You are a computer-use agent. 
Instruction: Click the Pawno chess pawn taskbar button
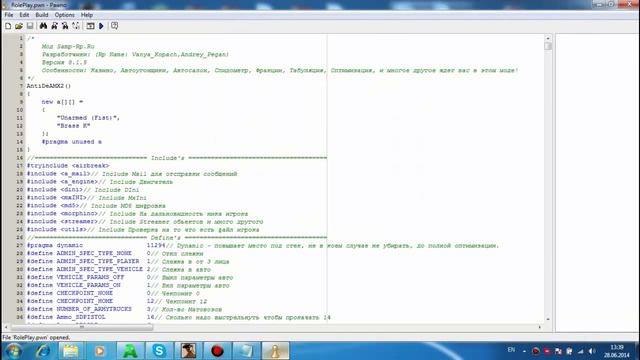point(275,351)
